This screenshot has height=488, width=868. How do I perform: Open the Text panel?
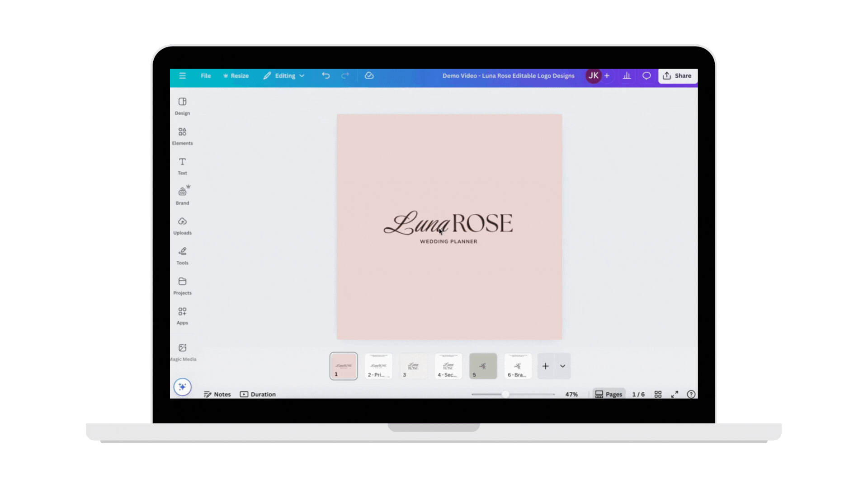click(x=182, y=166)
